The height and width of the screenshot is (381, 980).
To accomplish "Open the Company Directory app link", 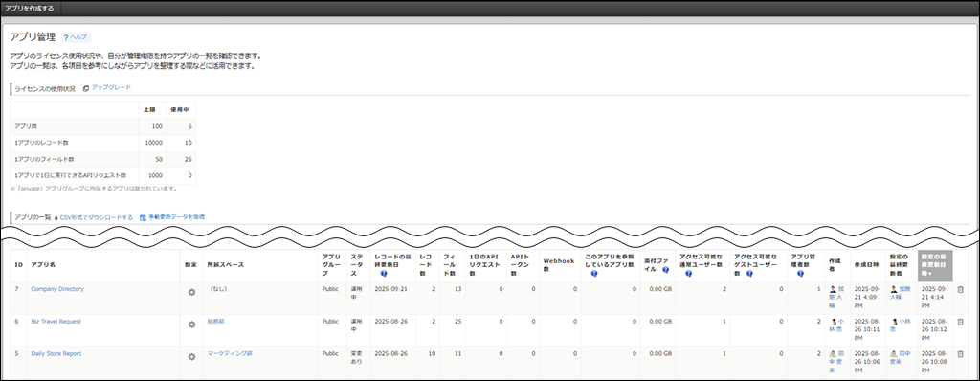I will tap(57, 289).
